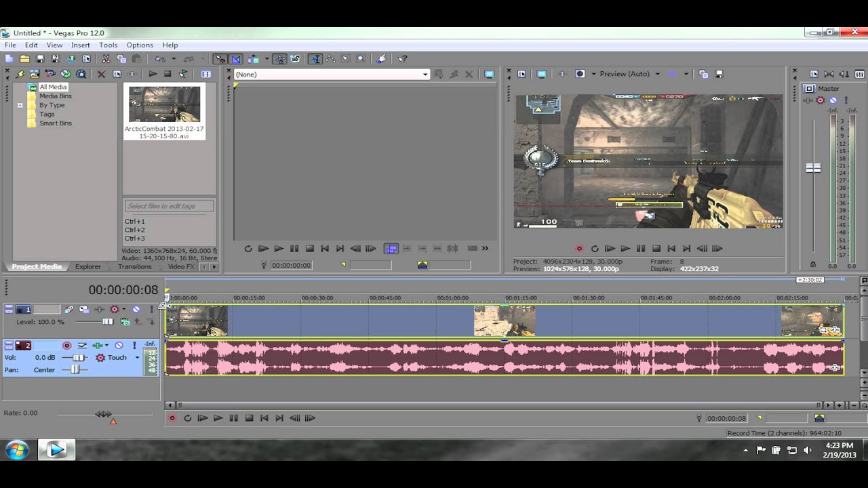Mute audio track 2
Image resolution: width=868 pixels, height=488 pixels.
pos(119,346)
